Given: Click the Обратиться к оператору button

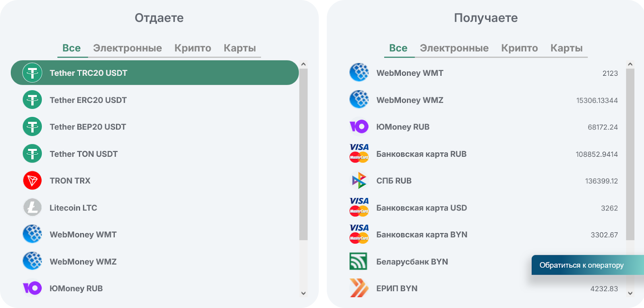Looking at the screenshot, I should (x=582, y=265).
